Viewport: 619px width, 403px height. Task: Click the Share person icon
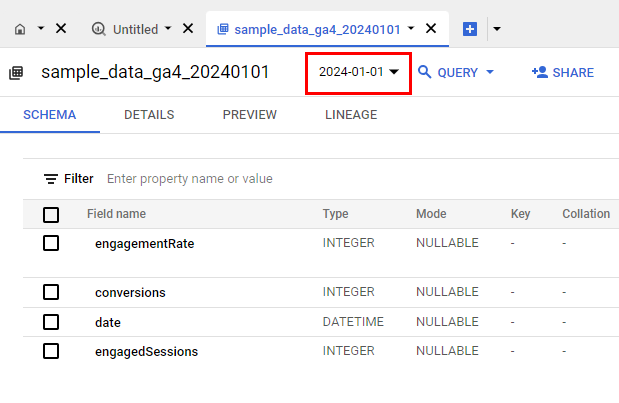point(539,72)
